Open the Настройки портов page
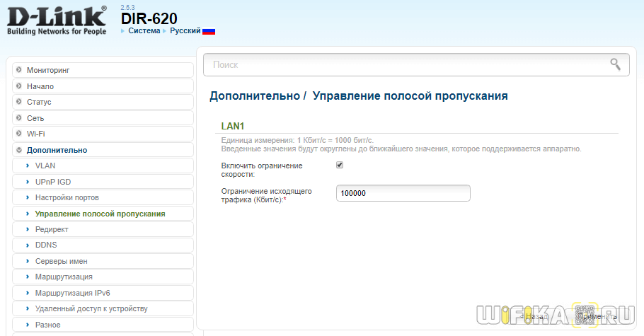 67,197
